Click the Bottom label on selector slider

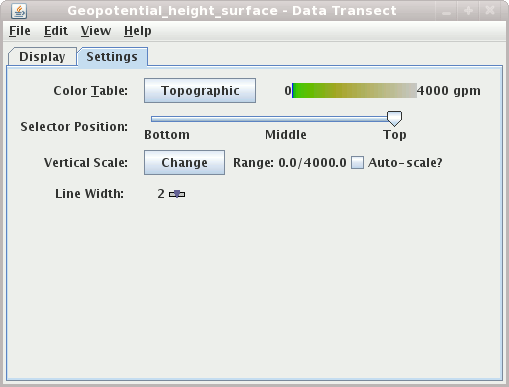pos(167,135)
